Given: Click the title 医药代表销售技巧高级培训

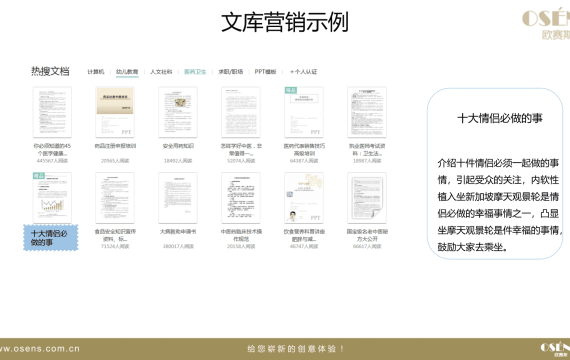Looking at the screenshot, I should click(x=304, y=149).
